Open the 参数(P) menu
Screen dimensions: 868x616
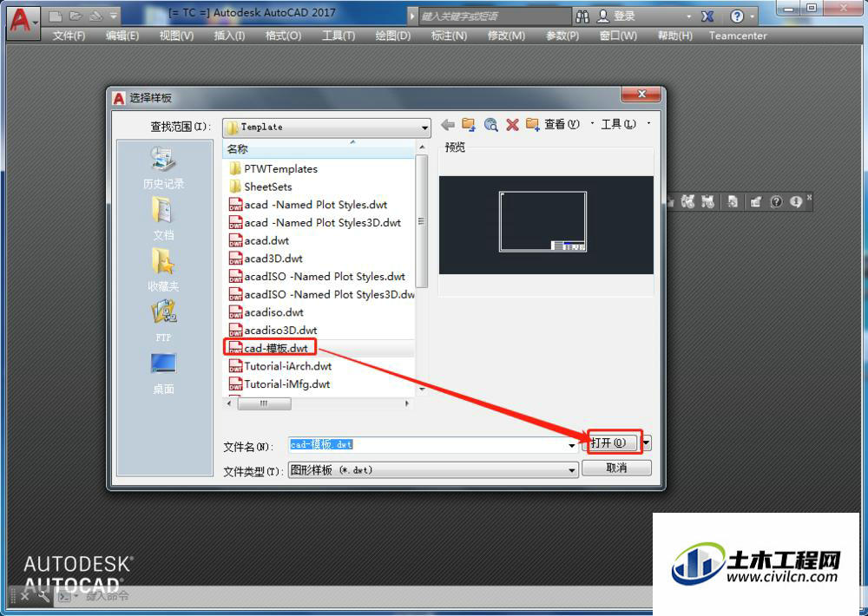pyautogui.click(x=562, y=36)
